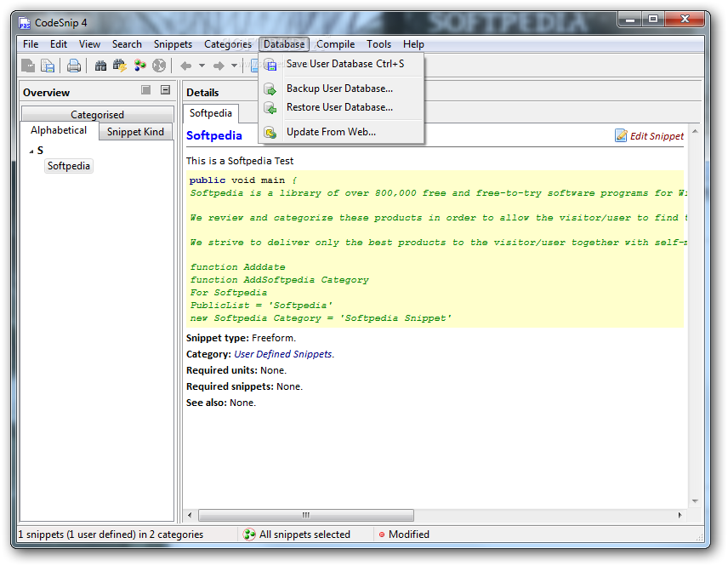Close the open Database menu
728x566 pixels.
click(284, 44)
